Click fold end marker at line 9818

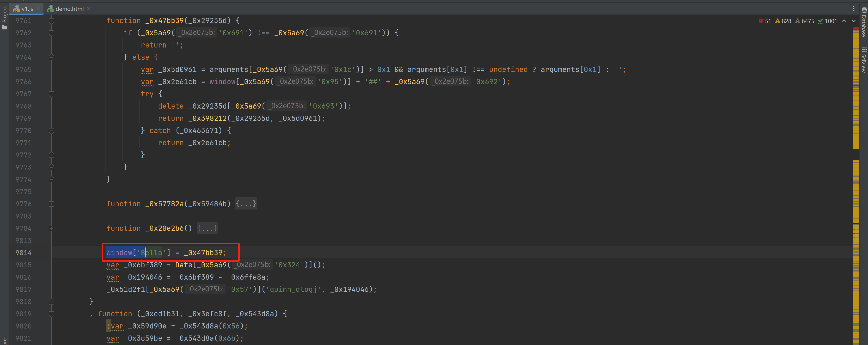[x=52, y=302]
